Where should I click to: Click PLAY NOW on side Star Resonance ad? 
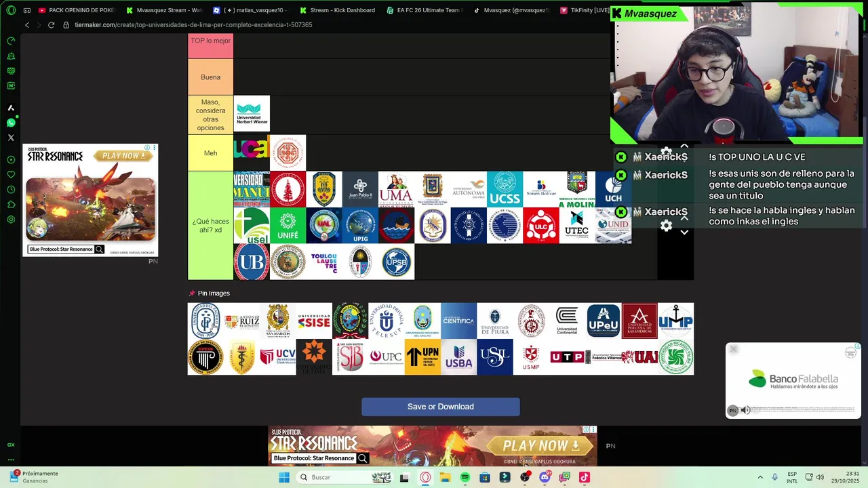pyautogui.click(x=123, y=156)
